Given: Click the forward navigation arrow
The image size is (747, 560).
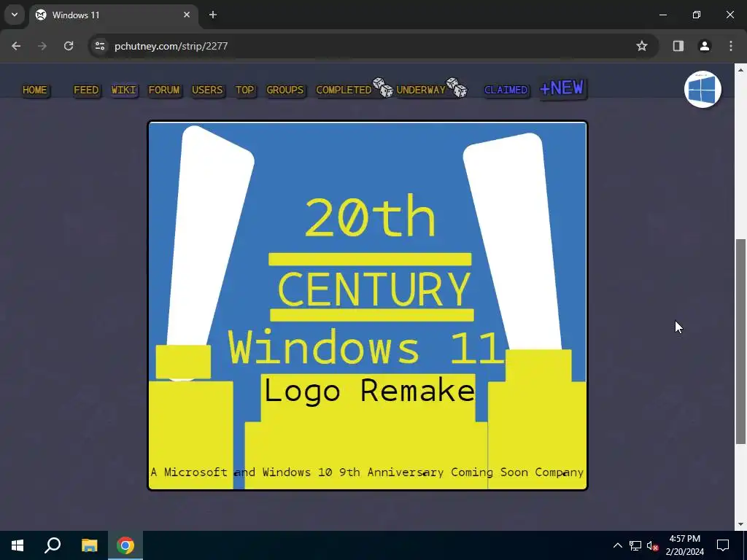Looking at the screenshot, I should pos(42,46).
